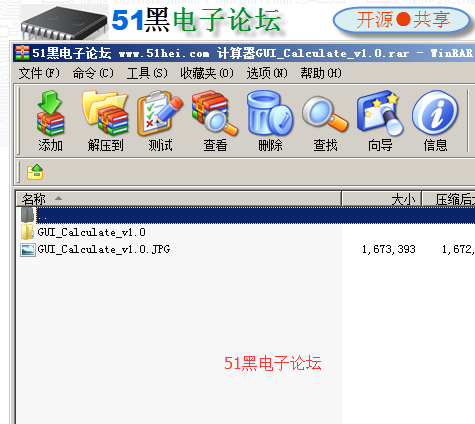Open the 收藏夹(O) favorites menu
Image resolution: width=475 pixels, height=424 pixels.
tap(207, 73)
